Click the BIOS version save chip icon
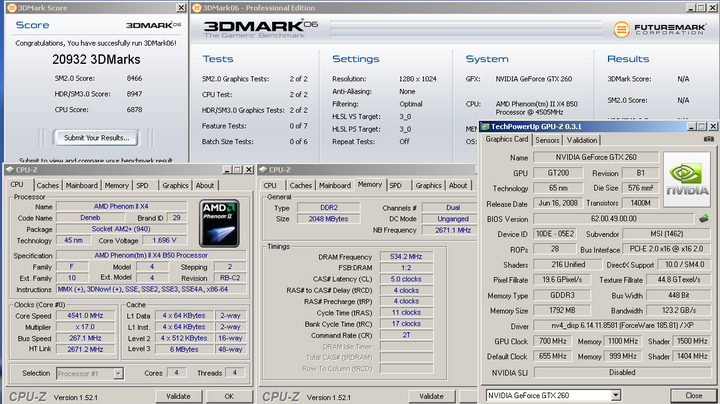The height and width of the screenshot is (404, 720). point(703,219)
